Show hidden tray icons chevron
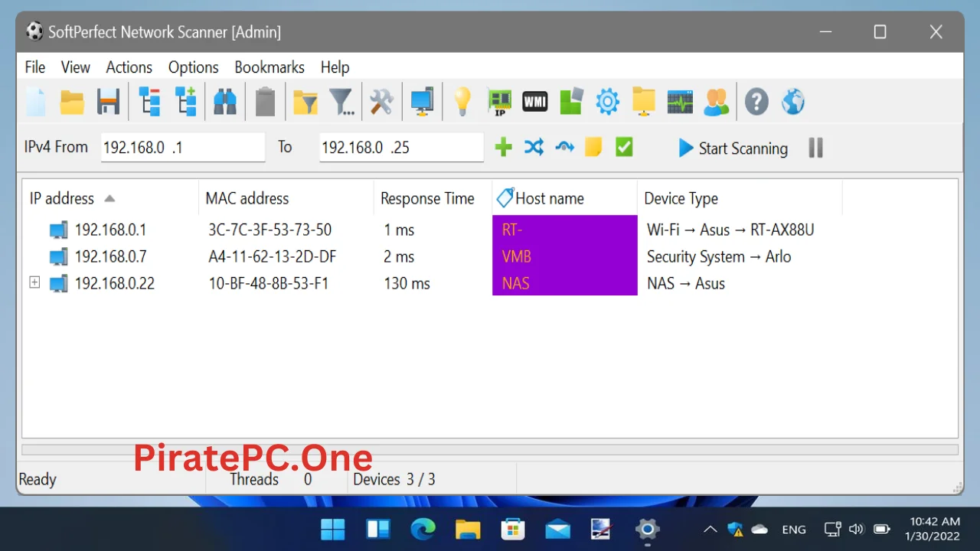Image resolution: width=980 pixels, height=551 pixels. [710, 529]
